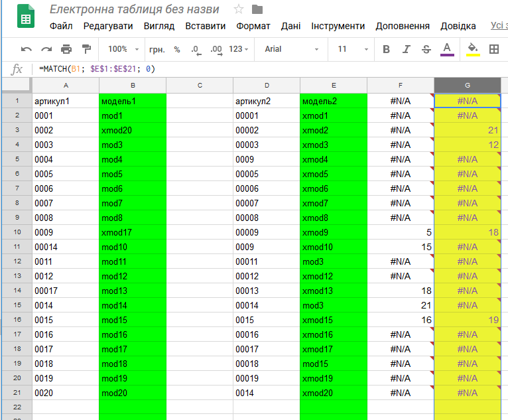Star this spreadsheet

pos(239,9)
